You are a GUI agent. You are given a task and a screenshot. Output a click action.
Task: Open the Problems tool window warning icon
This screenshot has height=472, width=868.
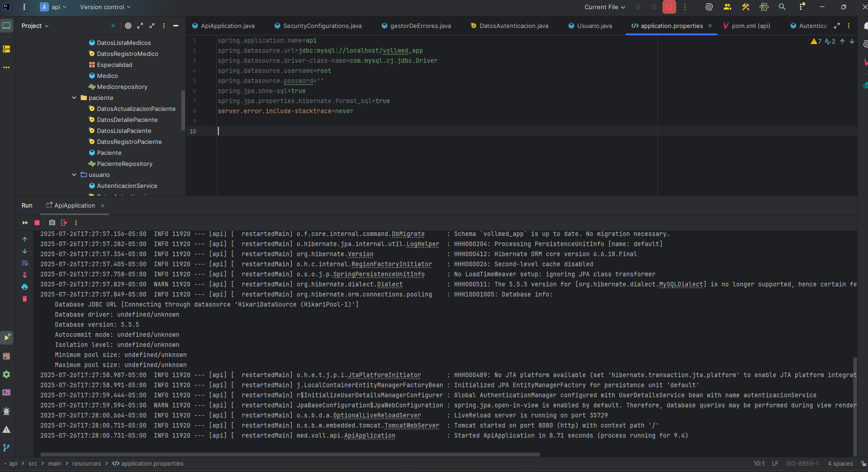coord(6,429)
